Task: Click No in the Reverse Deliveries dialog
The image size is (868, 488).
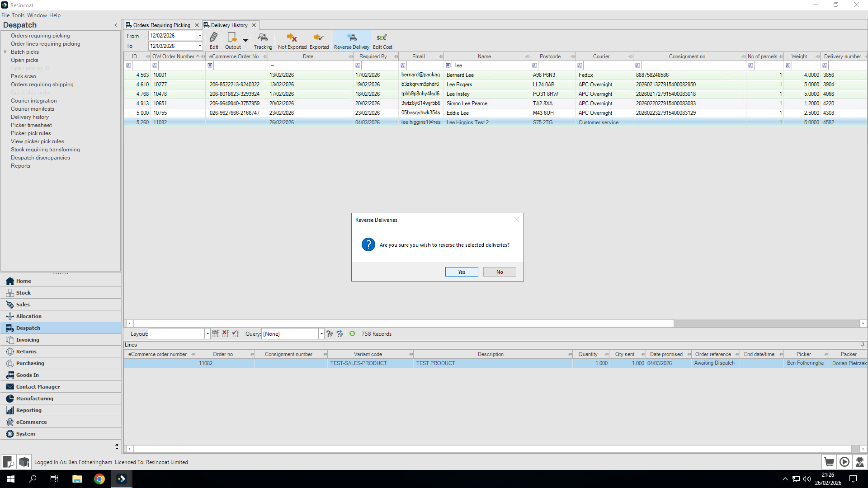Action: [499, 272]
